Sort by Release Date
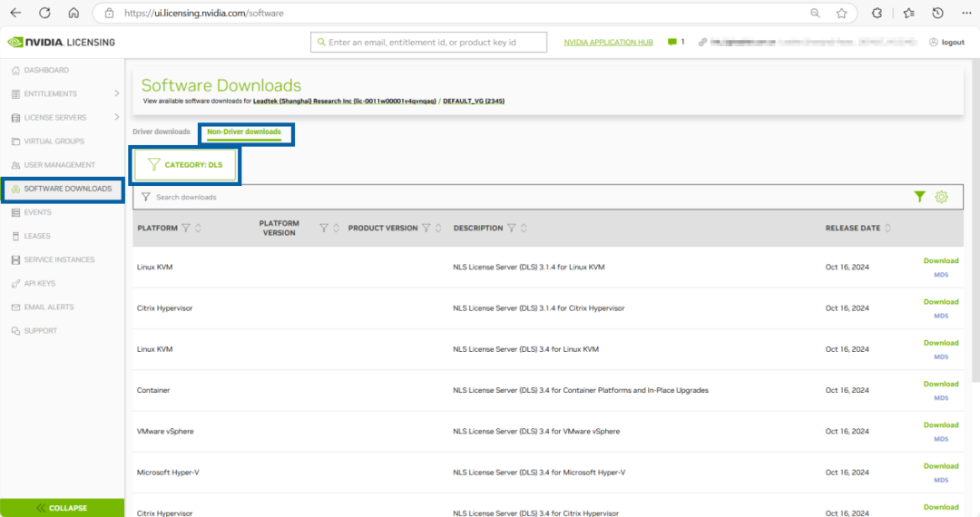Screen dimensions: 980x517 point(887,228)
